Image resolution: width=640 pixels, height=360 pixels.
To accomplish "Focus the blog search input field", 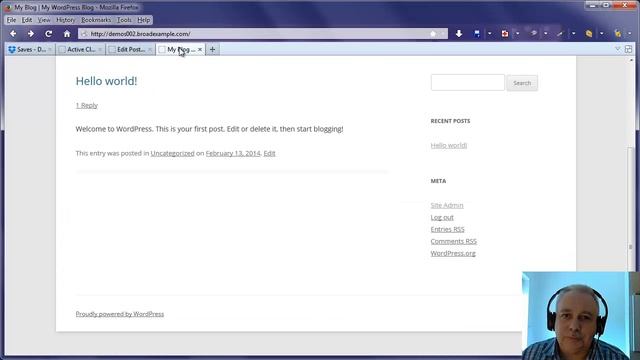I will tap(468, 82).
